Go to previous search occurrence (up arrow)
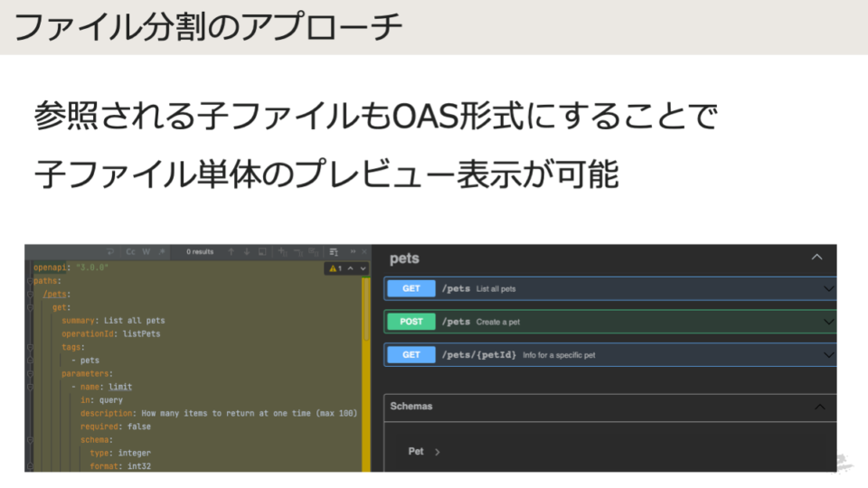This screenshot has width=868, height=488. [231, 252]
